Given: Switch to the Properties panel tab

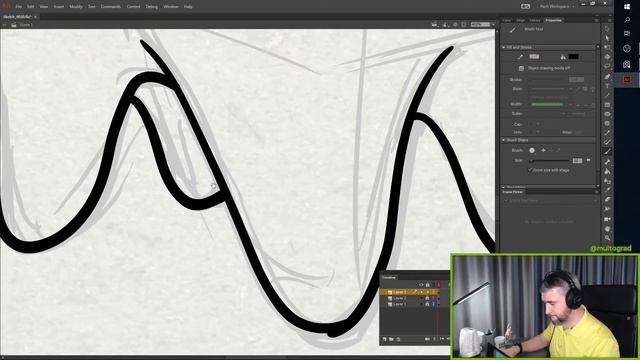Looking at the screenshot, I should coord(553,20).
